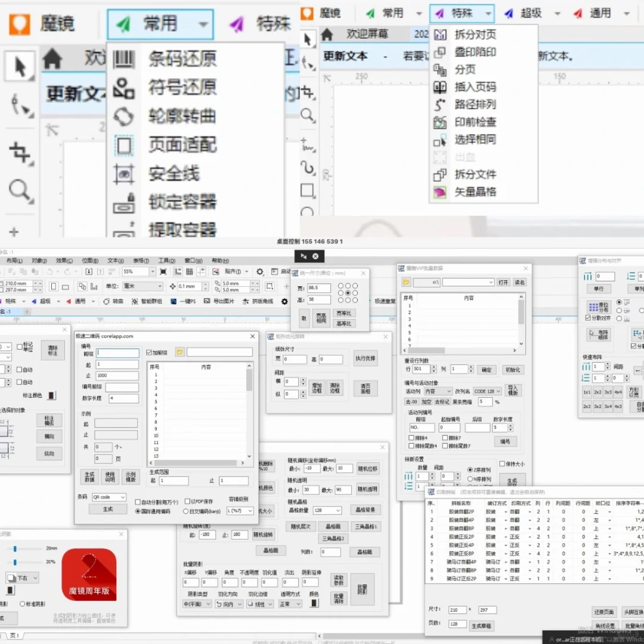Screen dimensions: 644x644
Task: Click the 一键PS toolbar icon
Action: pyautogui.click(x=174, y=302)
